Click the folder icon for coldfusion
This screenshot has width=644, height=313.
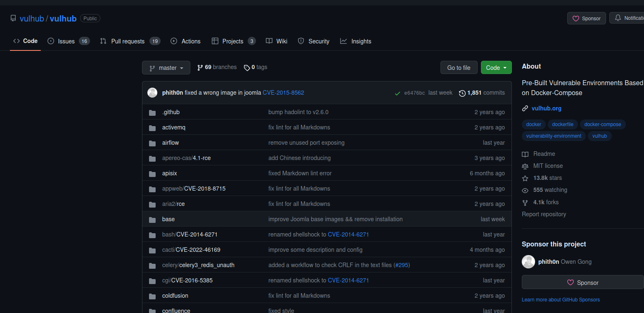[152, 296]
